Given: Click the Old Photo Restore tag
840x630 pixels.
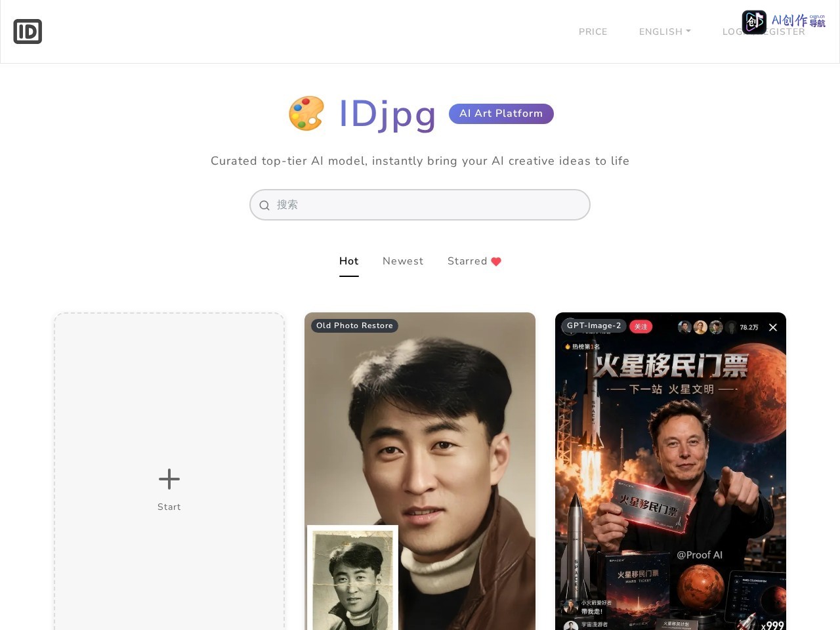Looking at the screenshot, I should 354,325.
